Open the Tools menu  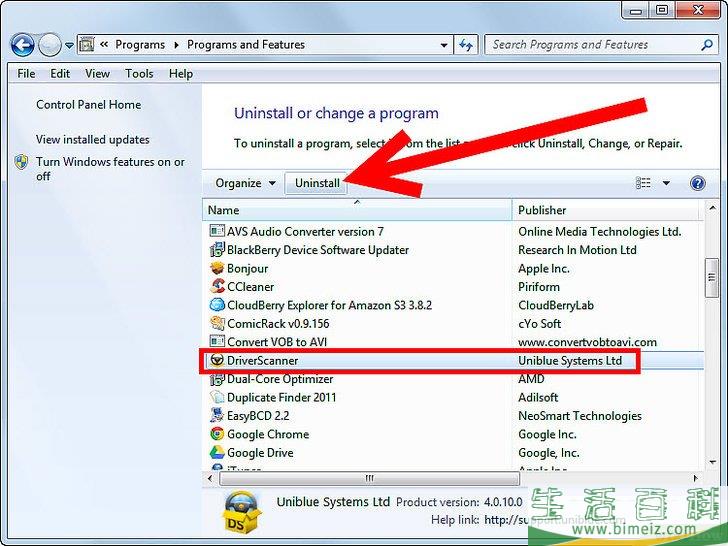coord(139,74)
